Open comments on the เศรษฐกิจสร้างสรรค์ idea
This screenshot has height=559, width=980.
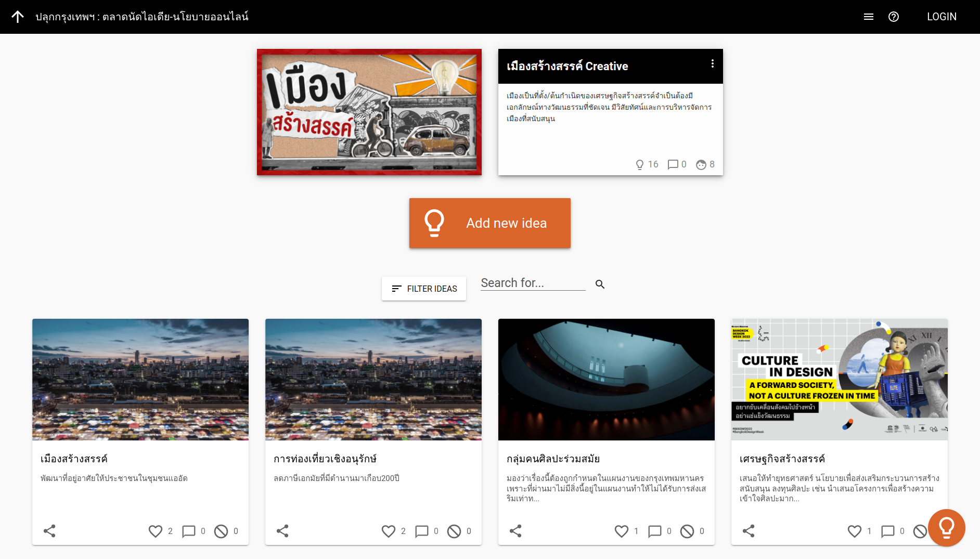pyautogui.click(x=887, y=531)
